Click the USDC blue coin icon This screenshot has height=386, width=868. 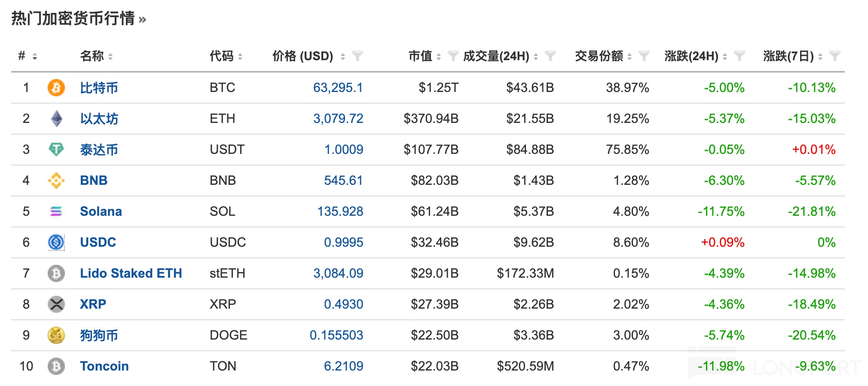pyautogui.click(x=56, y=242)
